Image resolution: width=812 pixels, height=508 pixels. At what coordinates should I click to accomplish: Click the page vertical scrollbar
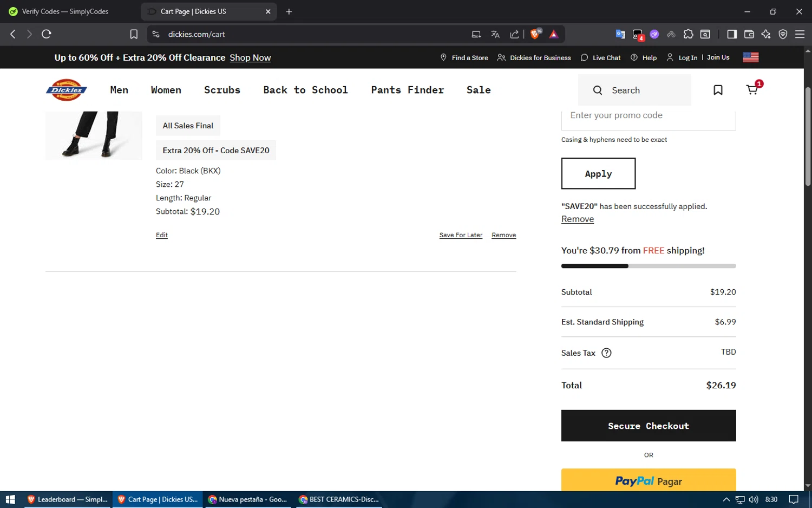pyautogui.click(x=808, y=136)
